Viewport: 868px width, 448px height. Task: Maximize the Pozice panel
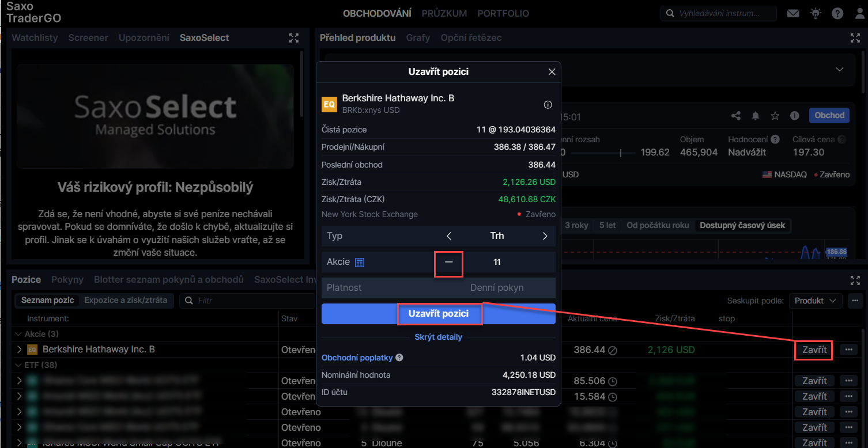point(855,280)
